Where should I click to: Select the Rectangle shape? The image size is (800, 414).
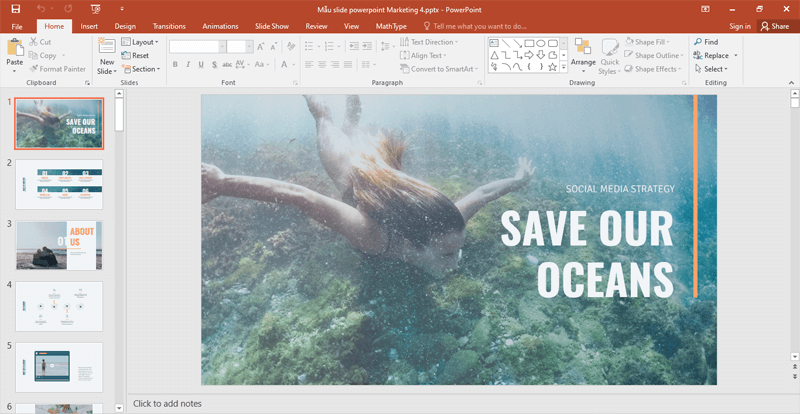529,43
